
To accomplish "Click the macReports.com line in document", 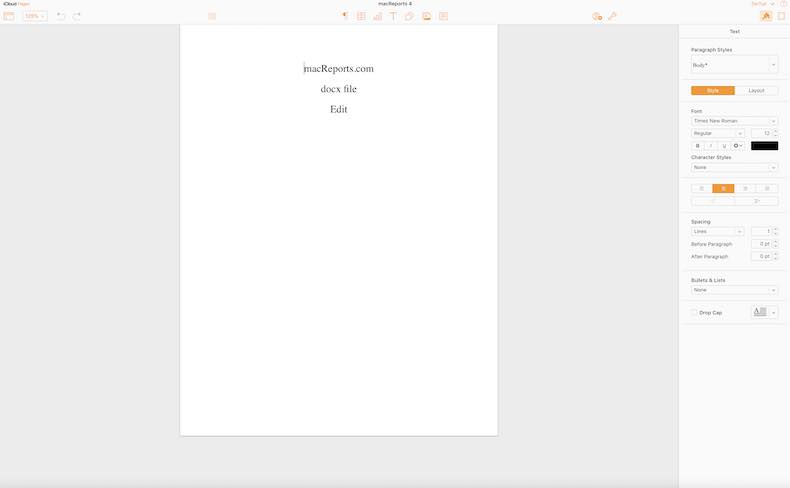I will [339, 68].
